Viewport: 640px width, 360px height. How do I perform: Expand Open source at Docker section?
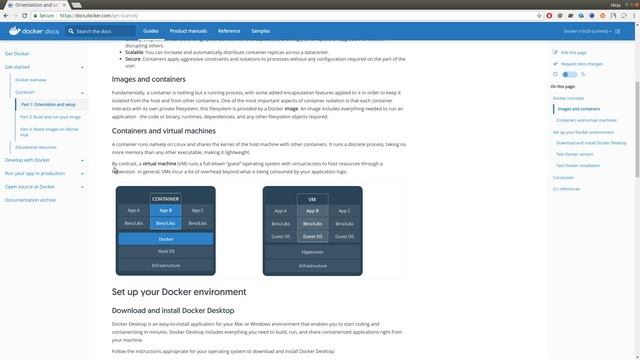click(x=82, y=187)
